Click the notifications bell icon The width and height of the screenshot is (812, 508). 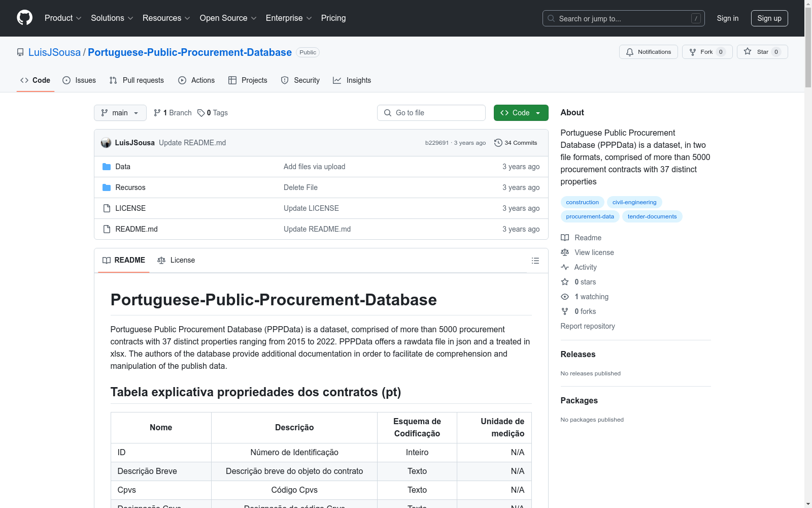[630, 52]
